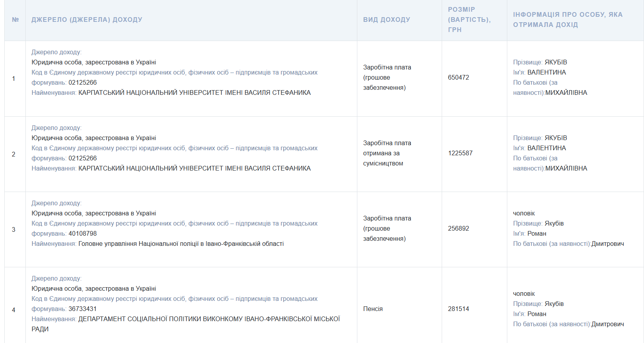644x343 pixels.
Task: Click the amount value 256892
Action: pos(458,228)
